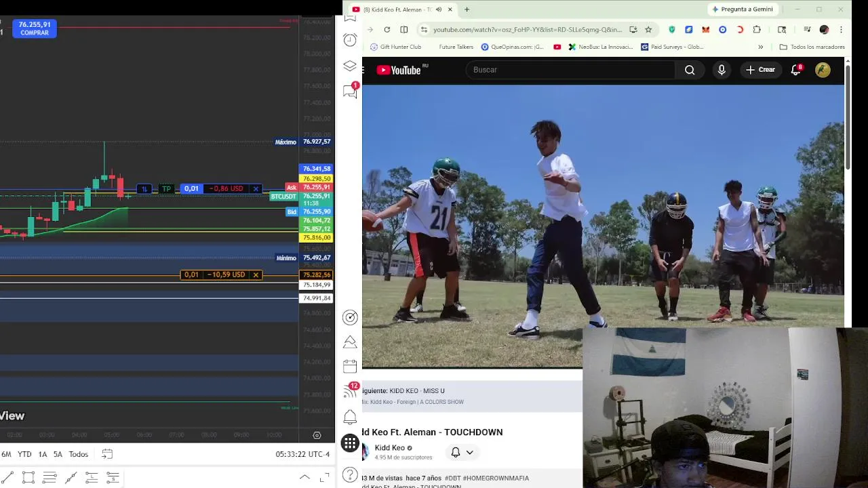The width and height of the screenshot is (868, 488).
Task: Mute the Kidd Keo browser tab audio
Action: tap(439, 9)
